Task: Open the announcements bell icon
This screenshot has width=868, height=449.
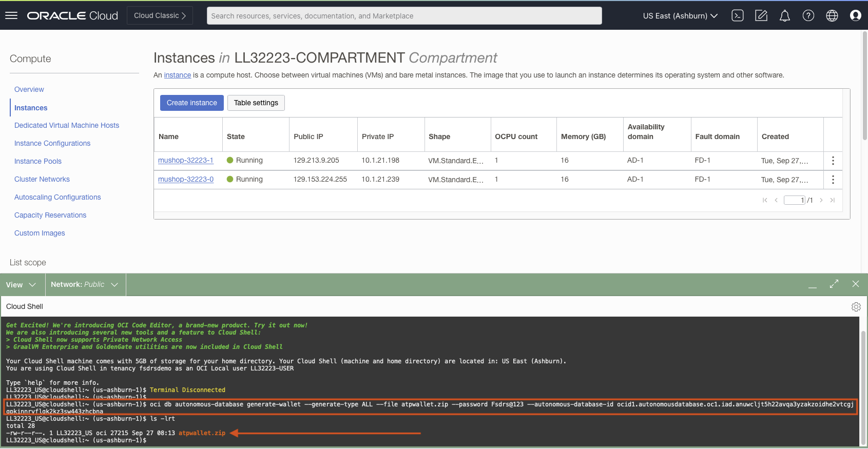Action: [784, 16]
